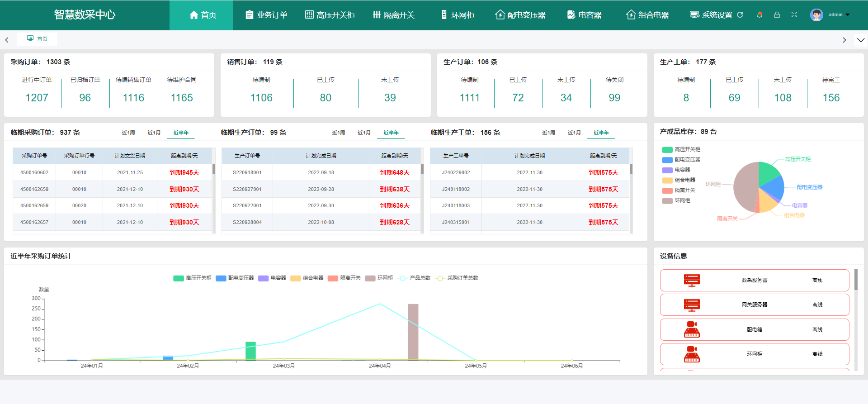The image size is (868, 405).
Task: Open the tab list dropdown chevron
Action: [x=861, y=40]
